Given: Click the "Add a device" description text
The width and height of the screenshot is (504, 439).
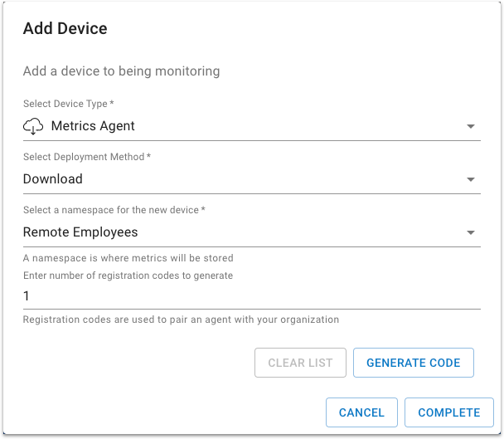Looking at the screenshot, I should [x=121, y=71].
